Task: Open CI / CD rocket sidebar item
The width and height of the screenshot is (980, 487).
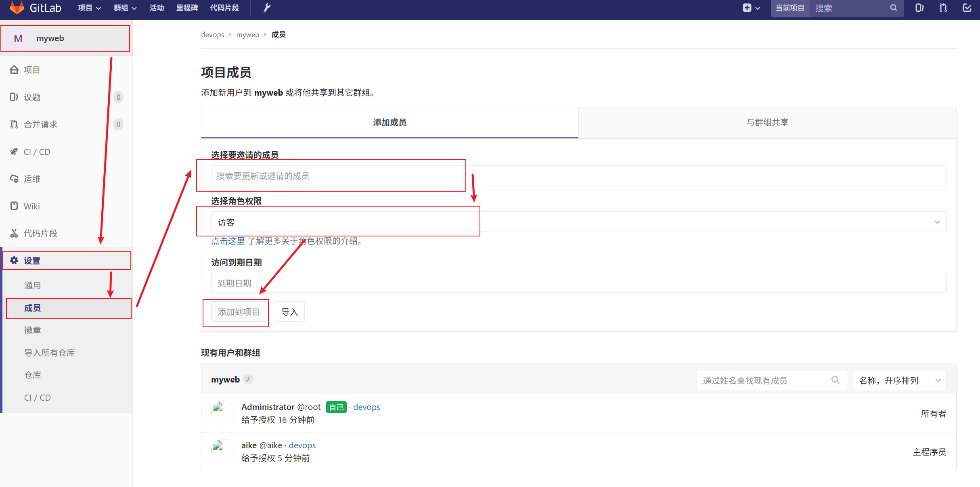Action: [36, 152]
